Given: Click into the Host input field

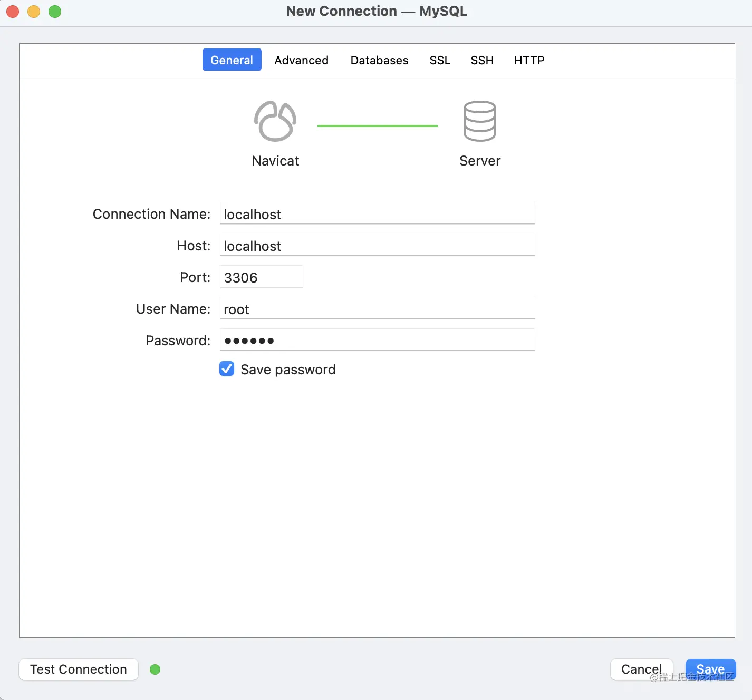Looking at the screenshot, I should click(x=378, y=245).
